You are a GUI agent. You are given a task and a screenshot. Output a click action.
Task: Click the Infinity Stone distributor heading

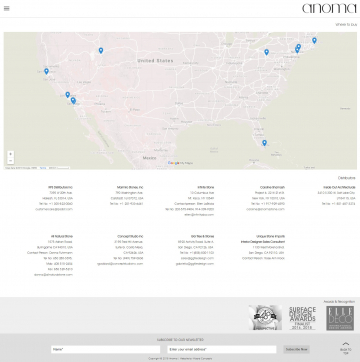tap(206, 187)
